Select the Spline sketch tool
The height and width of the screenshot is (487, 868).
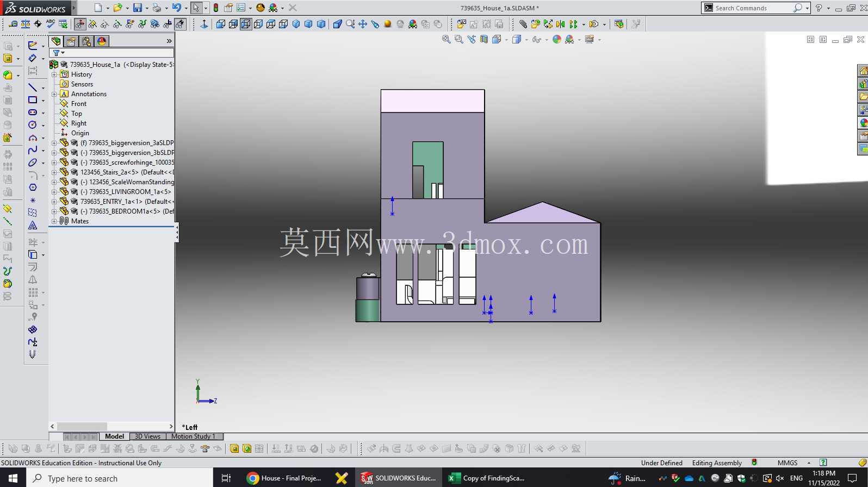pos(33,150)
